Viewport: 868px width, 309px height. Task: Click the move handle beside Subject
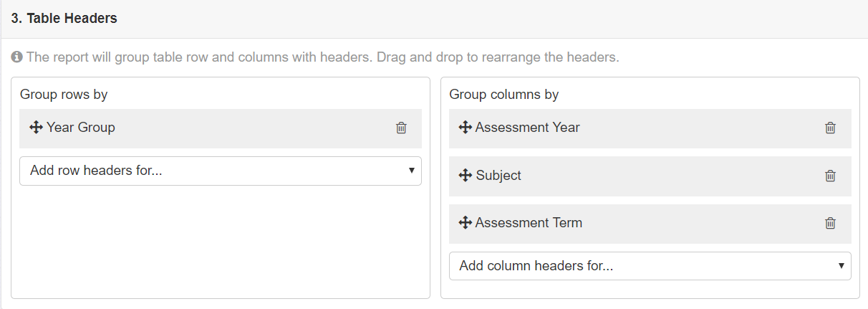tap(465, 176)
